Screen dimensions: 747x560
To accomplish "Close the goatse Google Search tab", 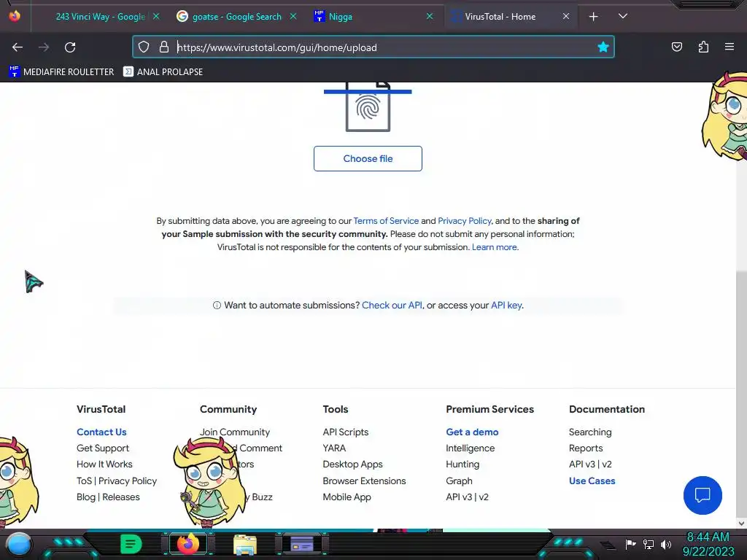I will [293, 16].
